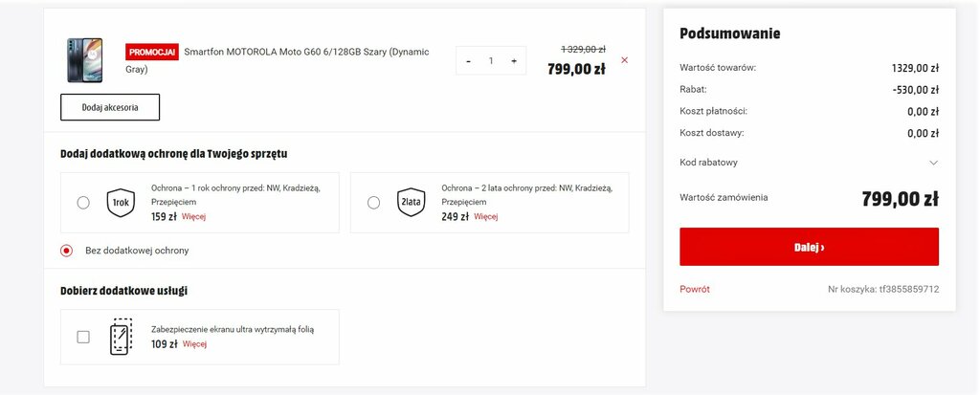Open Więcej for 109 zł screen foil

[x=194, y=344]
